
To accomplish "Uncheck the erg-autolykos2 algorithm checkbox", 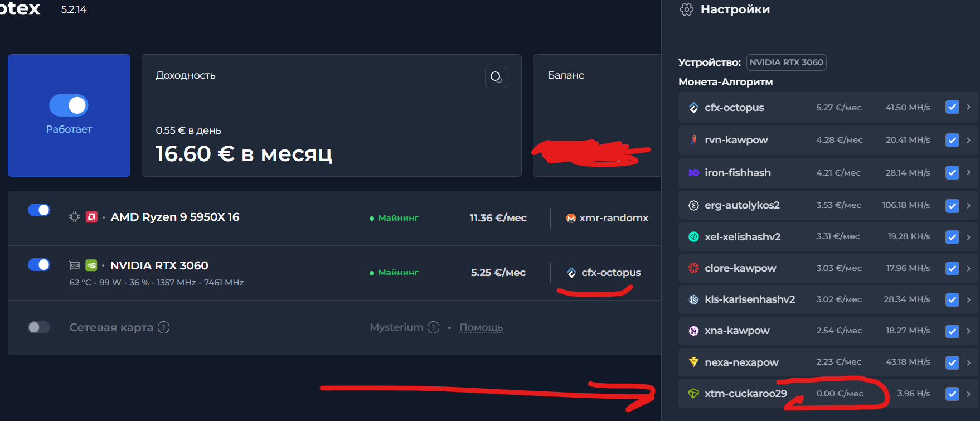I will click(x=952, y=206).
